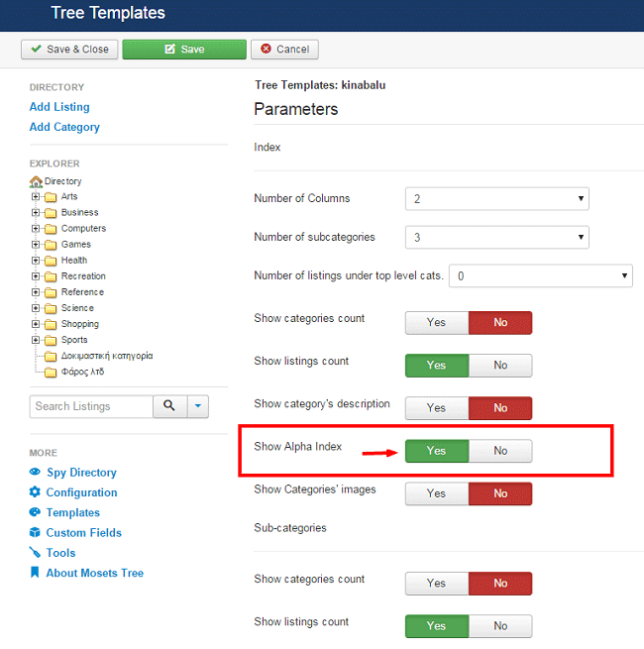Click the Science folder icon
This screenshot has width=644, height=649.
(51, 308)
